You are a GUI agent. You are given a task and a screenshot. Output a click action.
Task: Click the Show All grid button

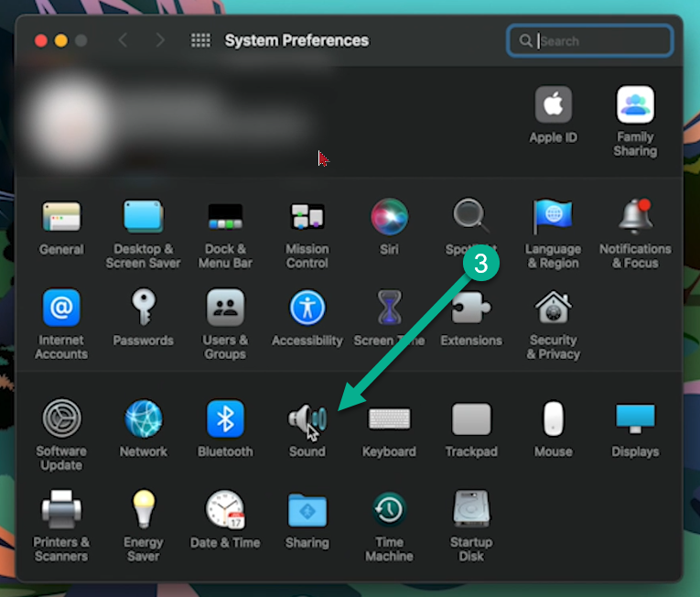200,40
